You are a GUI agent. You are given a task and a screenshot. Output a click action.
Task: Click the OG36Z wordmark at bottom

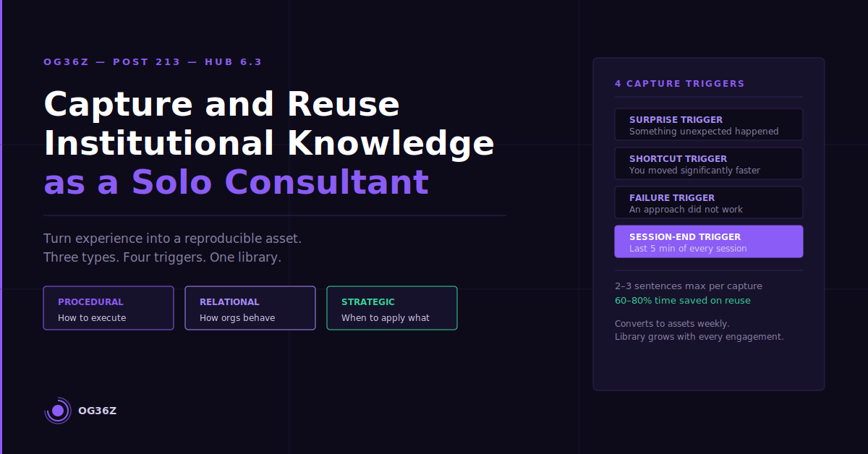point(98,410)
